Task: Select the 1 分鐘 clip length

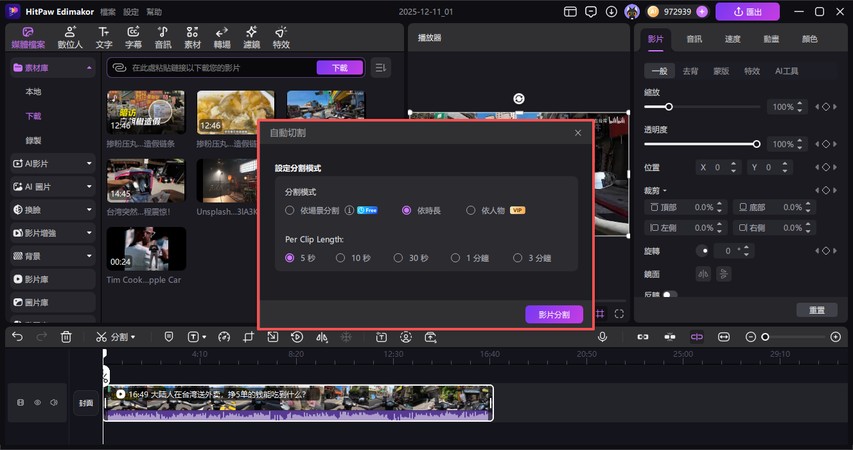Action: 455,258
